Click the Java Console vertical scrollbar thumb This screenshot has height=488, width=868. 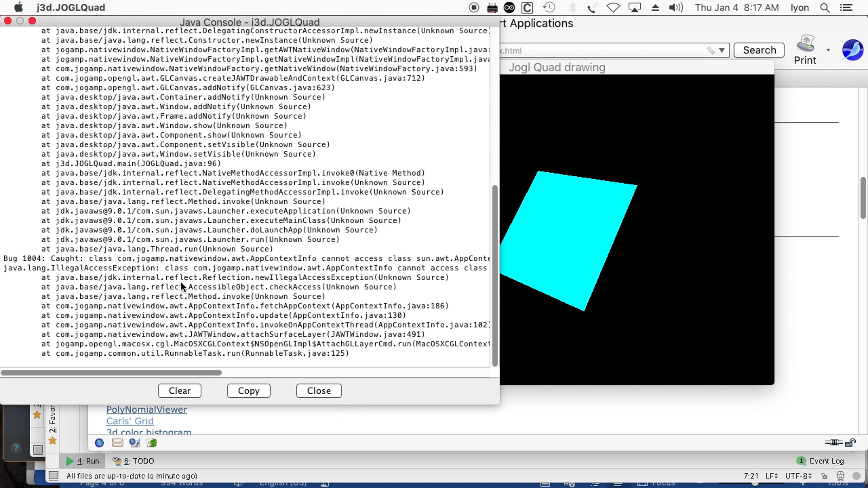pos(495,276)
